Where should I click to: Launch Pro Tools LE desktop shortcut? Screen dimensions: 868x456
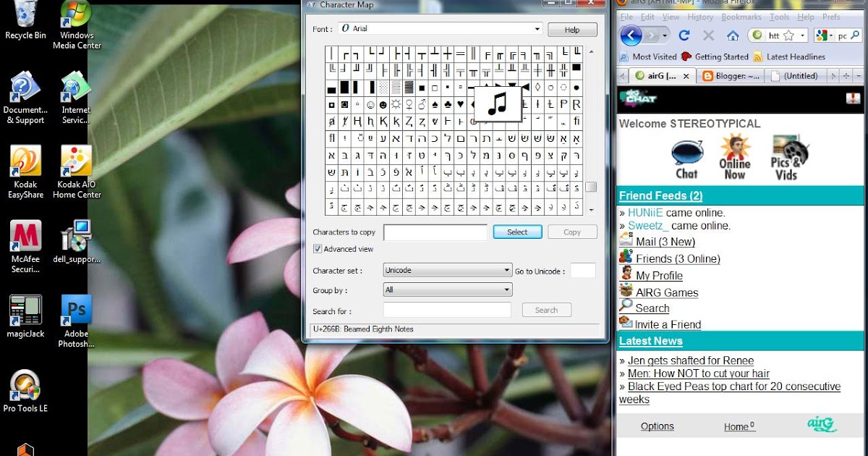coord(25,391)
